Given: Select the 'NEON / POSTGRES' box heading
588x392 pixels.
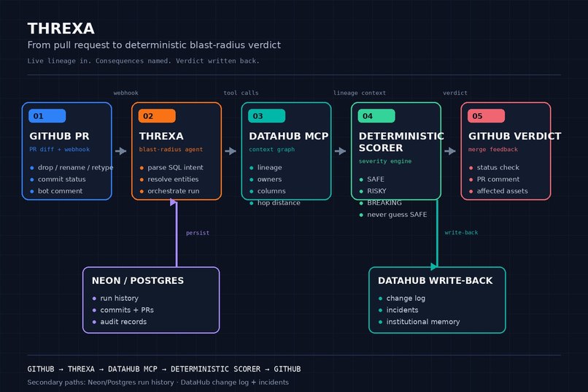Looking at the screenshot, I should [138, 280].
